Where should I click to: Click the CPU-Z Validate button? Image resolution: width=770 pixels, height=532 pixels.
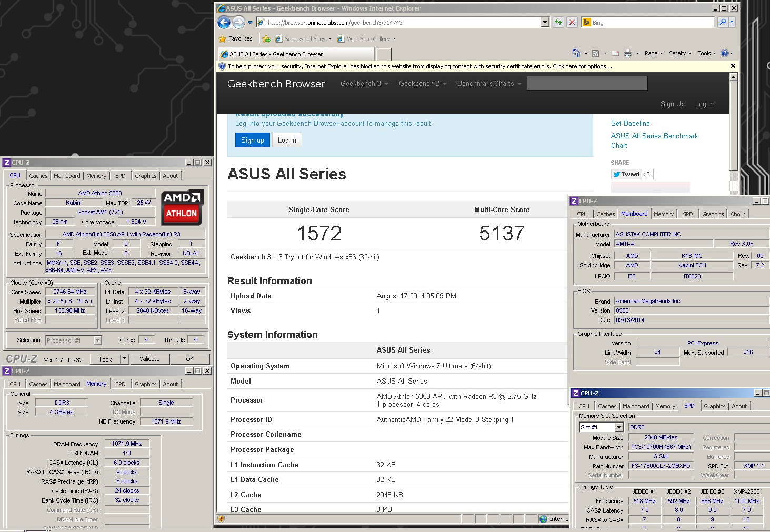coord(149,359)
